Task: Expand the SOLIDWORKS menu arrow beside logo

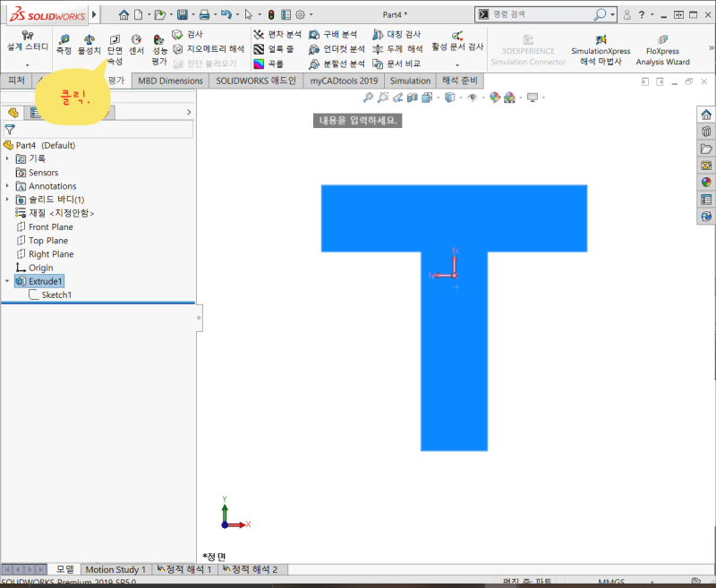Action: pos(94,14)
